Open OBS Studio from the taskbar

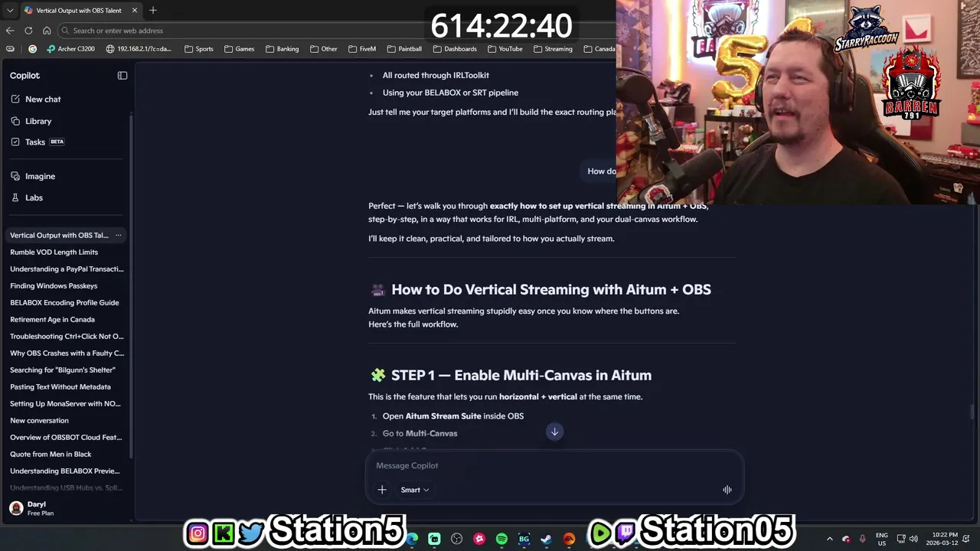click(x=457, y=539)
